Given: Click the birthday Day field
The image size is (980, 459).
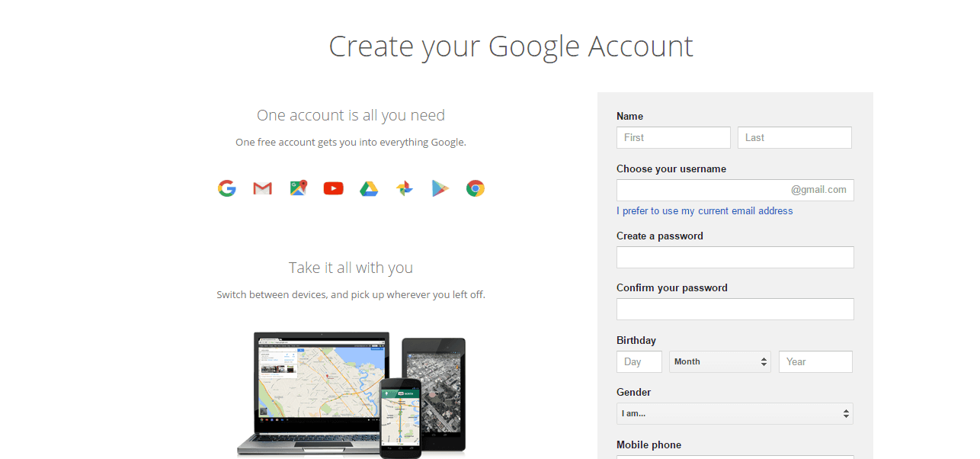Looking at the screenshot, I should point(639,361).
